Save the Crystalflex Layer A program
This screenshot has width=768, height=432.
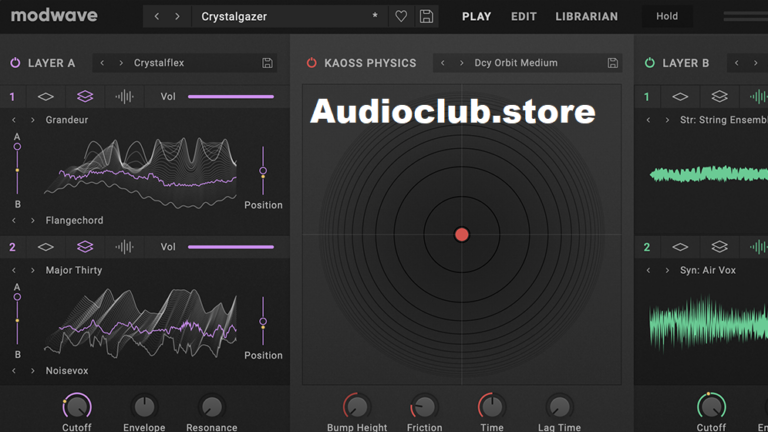[267, 63]
